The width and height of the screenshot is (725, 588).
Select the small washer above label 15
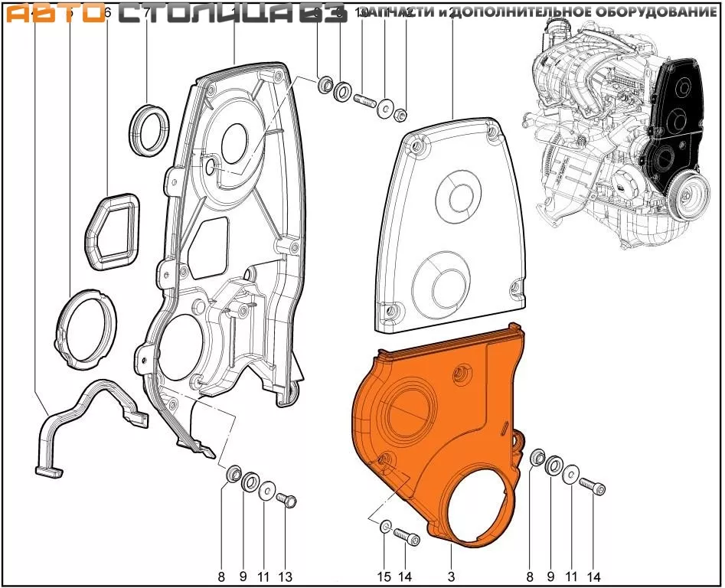coord(385,527)
